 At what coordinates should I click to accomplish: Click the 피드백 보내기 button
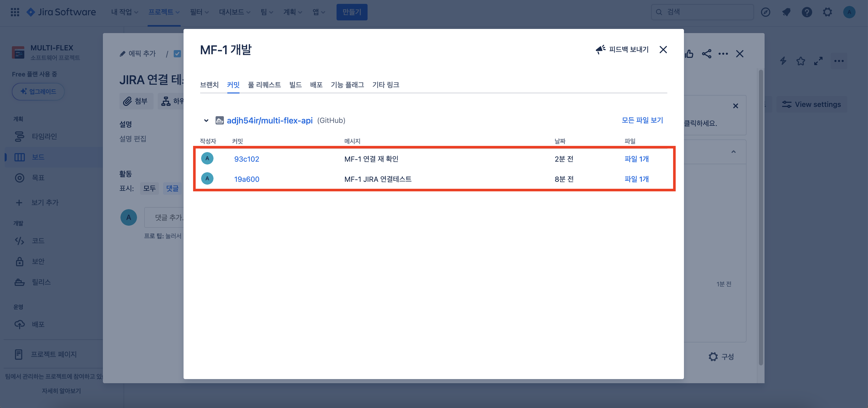click(622, 50)
